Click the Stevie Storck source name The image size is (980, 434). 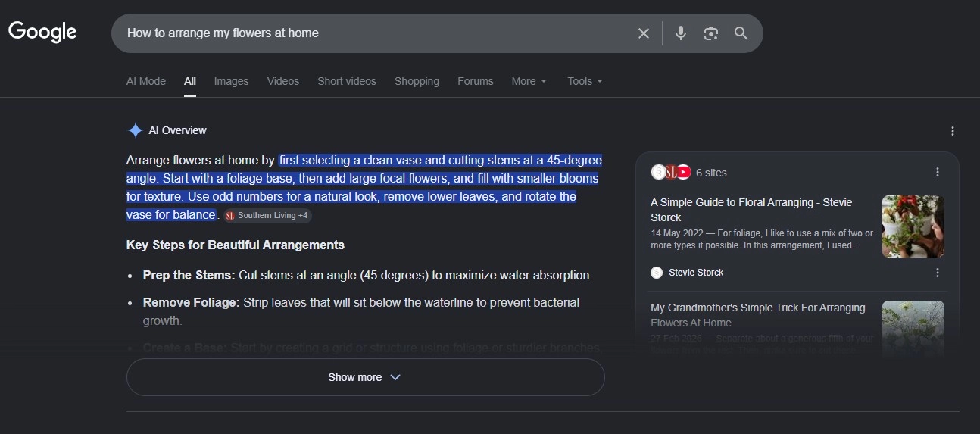pos(696,273)
